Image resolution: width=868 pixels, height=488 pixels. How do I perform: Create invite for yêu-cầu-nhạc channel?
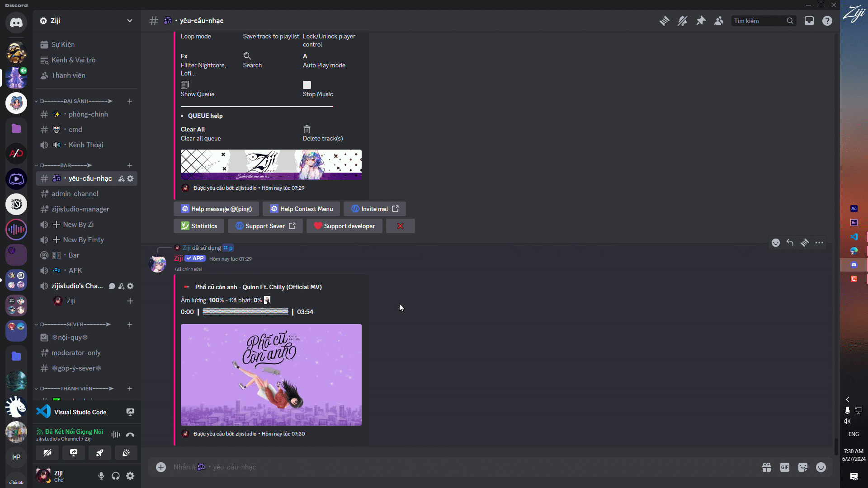[x=121, y=178]
